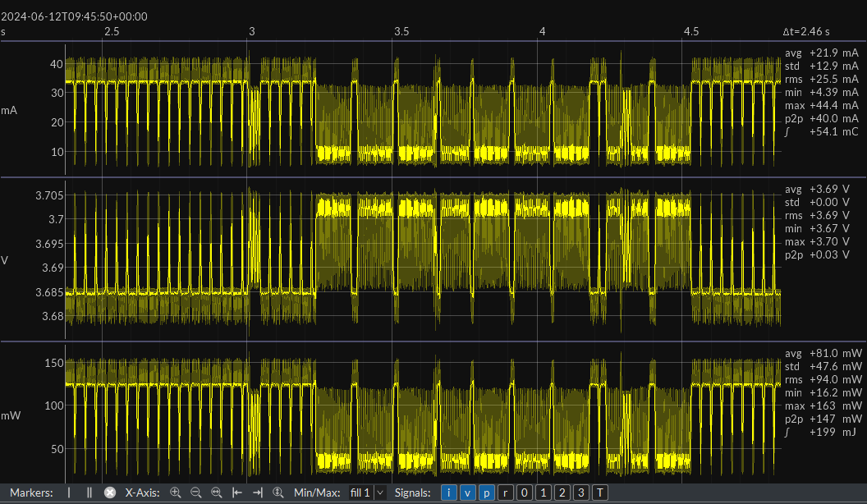
Task: Toggle the voltage signal v
Action: coord(467,493)
